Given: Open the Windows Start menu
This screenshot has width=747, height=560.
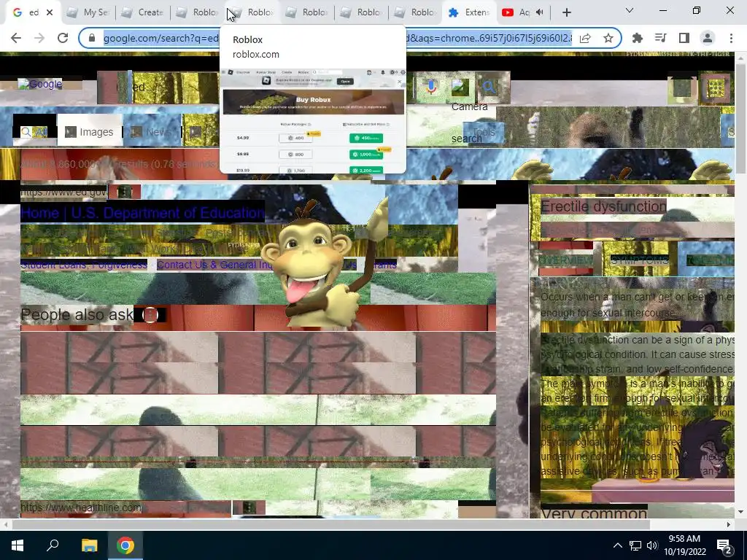Looking at the screenshot, I should pos(18,545).
